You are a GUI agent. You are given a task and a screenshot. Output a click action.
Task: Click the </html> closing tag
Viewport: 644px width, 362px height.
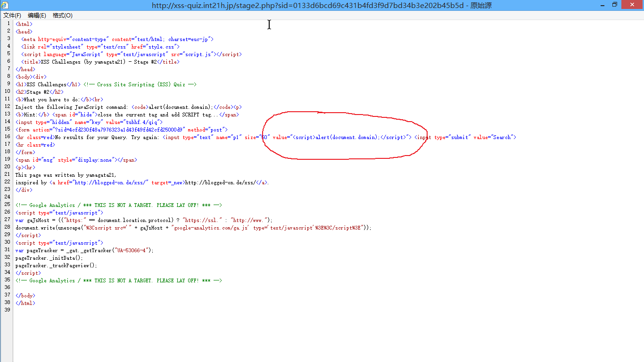pyautogui.click(x=25, y=303)
